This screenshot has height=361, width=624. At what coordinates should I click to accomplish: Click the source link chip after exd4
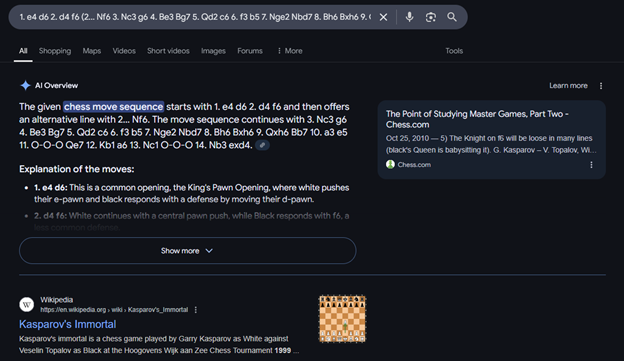(x=262, y=145)
